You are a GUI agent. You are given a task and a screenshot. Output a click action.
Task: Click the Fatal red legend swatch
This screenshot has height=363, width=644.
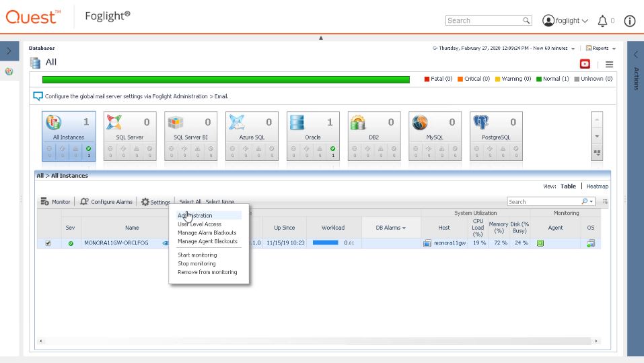(427, 79)
